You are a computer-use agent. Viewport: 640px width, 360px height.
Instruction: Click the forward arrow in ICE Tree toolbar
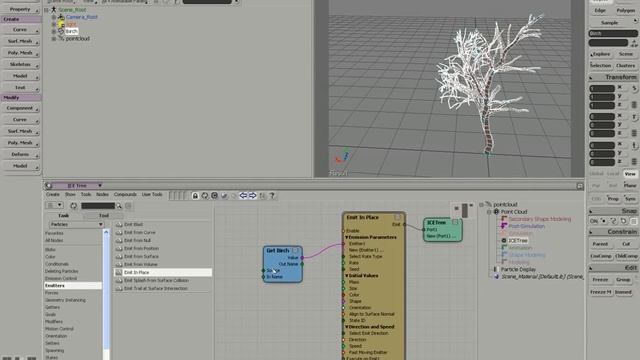coord(253,196)
